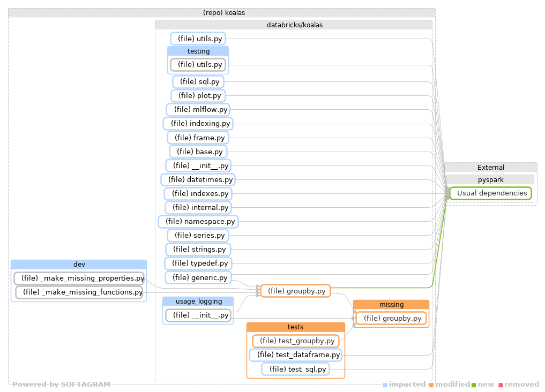Screen dimensions: 545x392
Task: Click the green new legend swatch
Action: (x=474, y=384)
